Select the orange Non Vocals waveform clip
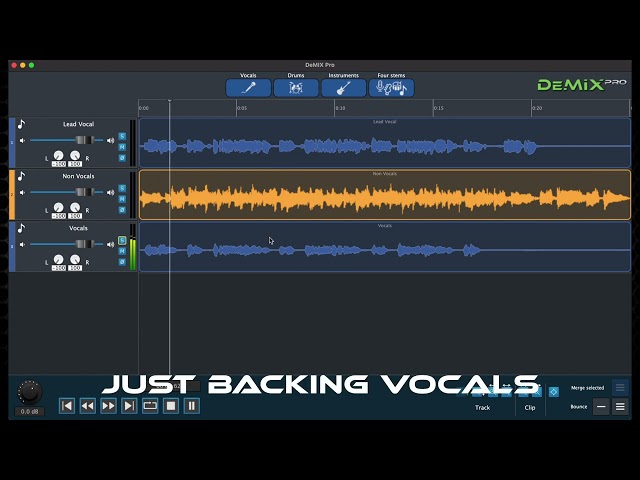This screenshot has width=640, height=480. (x=385, y=195)
